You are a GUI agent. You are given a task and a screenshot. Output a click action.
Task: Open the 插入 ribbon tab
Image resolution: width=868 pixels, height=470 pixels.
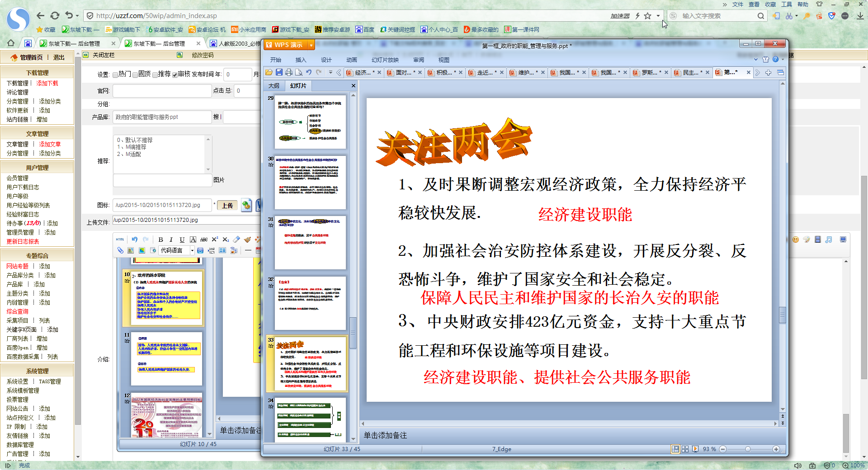301,60
